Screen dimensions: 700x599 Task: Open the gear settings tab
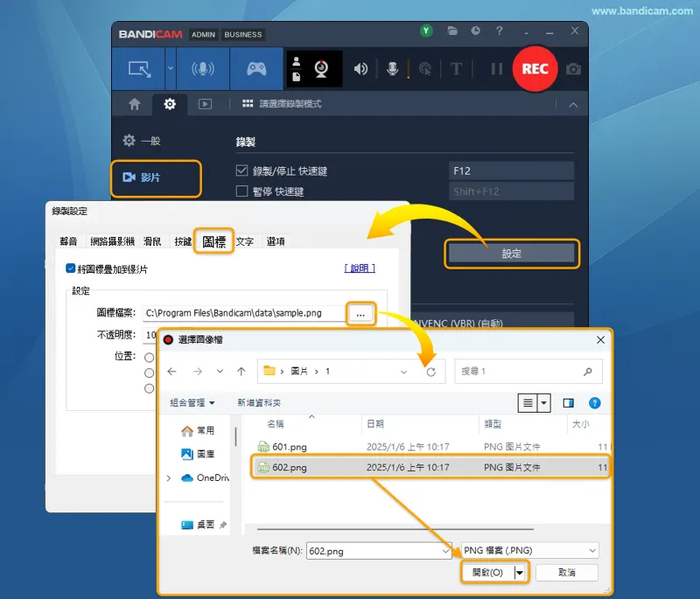[170, 104]
